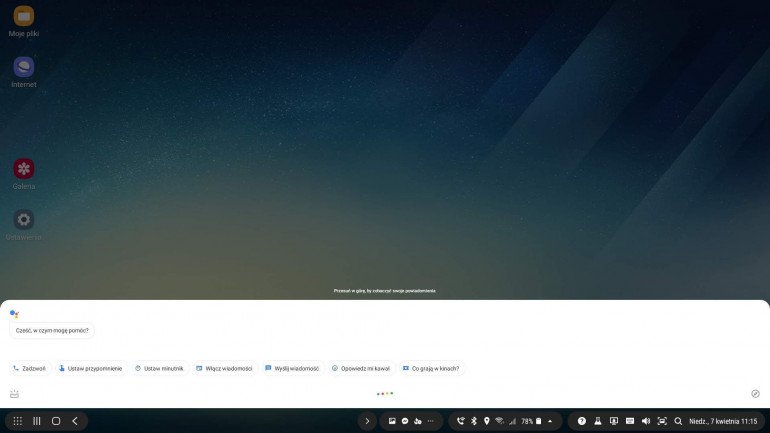Toggle location pin in status tray
770x433 pixels.
pos(487,421)
